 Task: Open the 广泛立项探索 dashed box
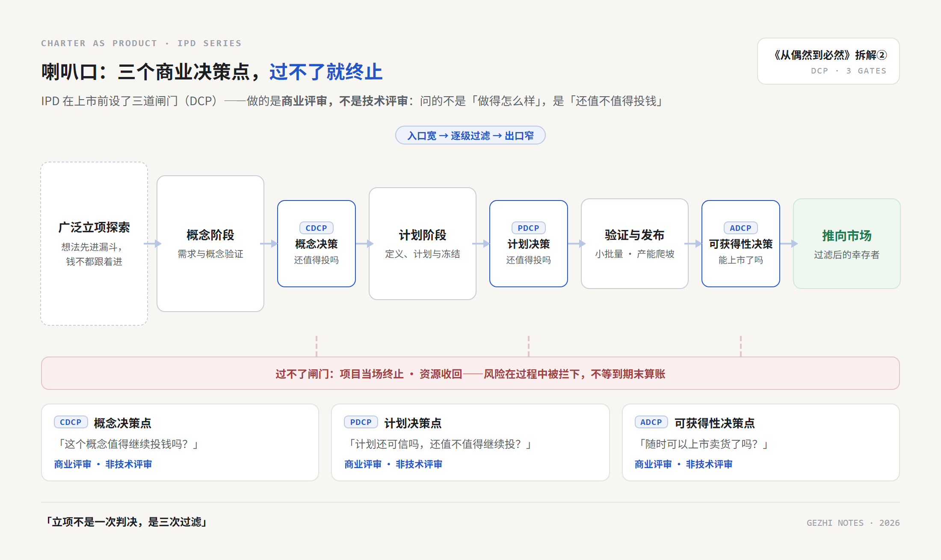[94, 244]
